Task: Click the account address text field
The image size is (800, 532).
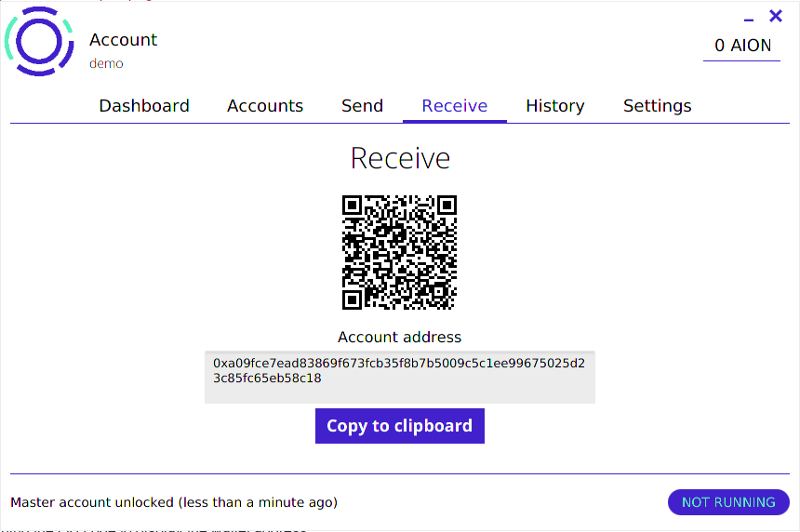Action: [399, 377]
